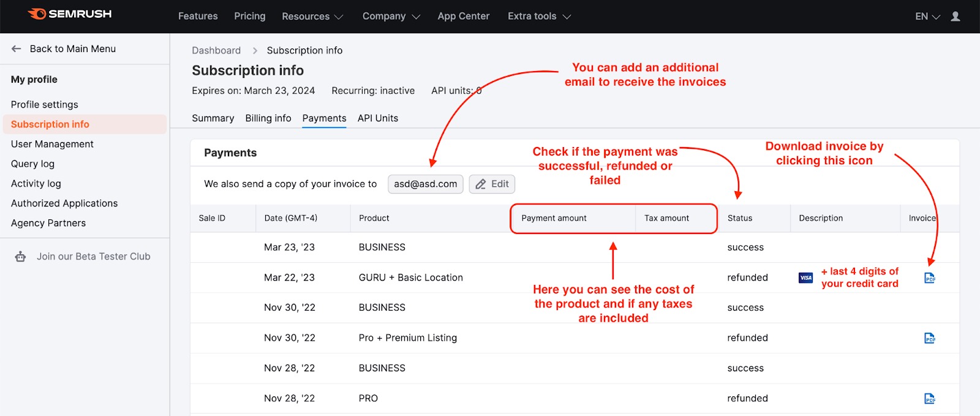This screenshot has height=416, width=980.
Task: Click the Edit invoice email button
Action: point(492,184)
